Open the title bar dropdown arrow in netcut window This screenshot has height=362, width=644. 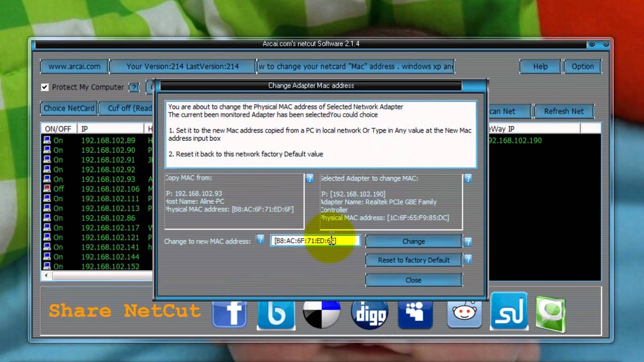pos(592,44)
